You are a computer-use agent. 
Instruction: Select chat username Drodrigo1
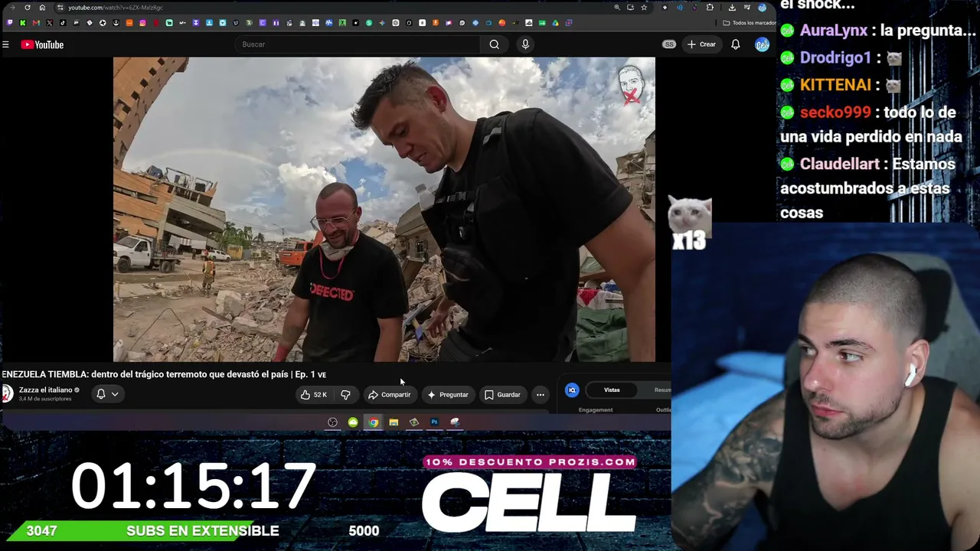coord(835,58)
